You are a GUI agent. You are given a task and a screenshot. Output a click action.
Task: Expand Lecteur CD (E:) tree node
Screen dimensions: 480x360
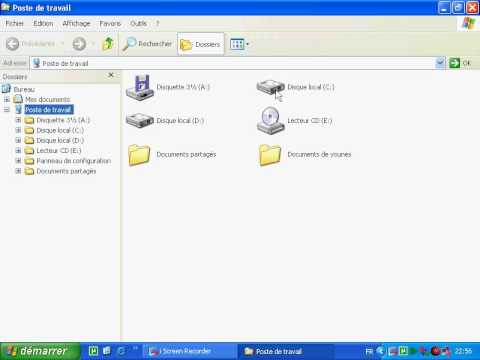coord(18,151)
